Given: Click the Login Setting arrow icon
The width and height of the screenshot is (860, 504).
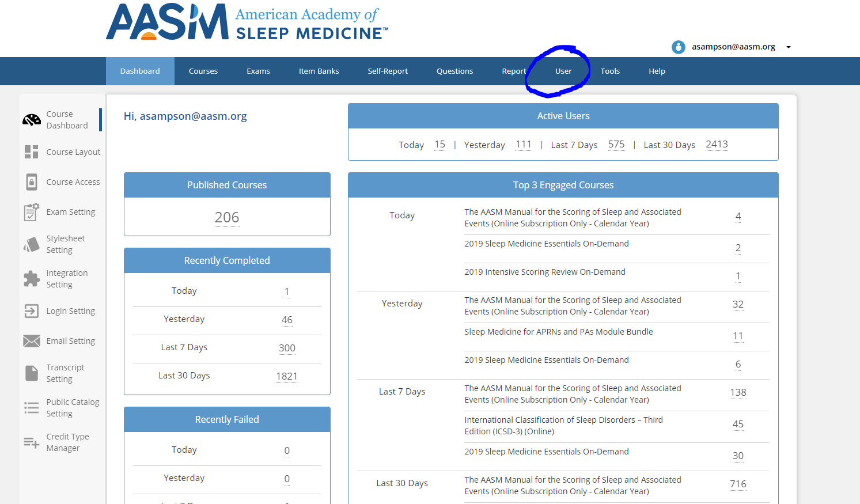Looking at the screenshot, I should [x=32, y=311].
